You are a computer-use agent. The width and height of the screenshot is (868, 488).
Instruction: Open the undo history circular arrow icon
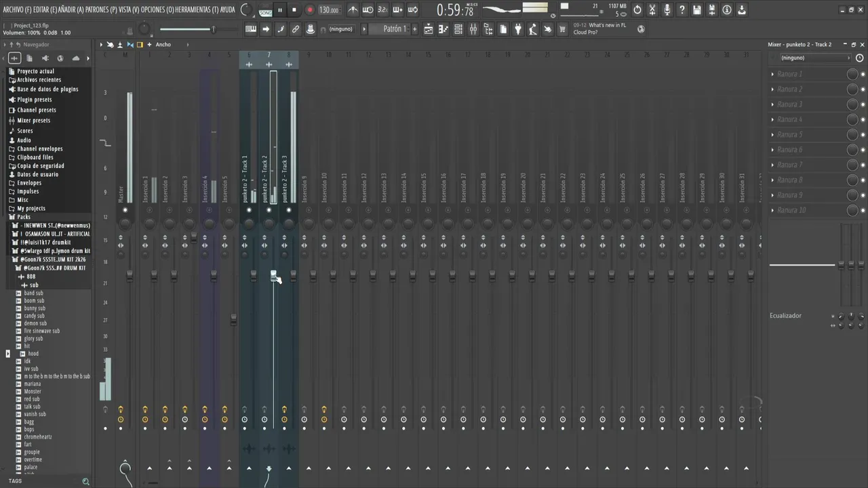[637, 9]
